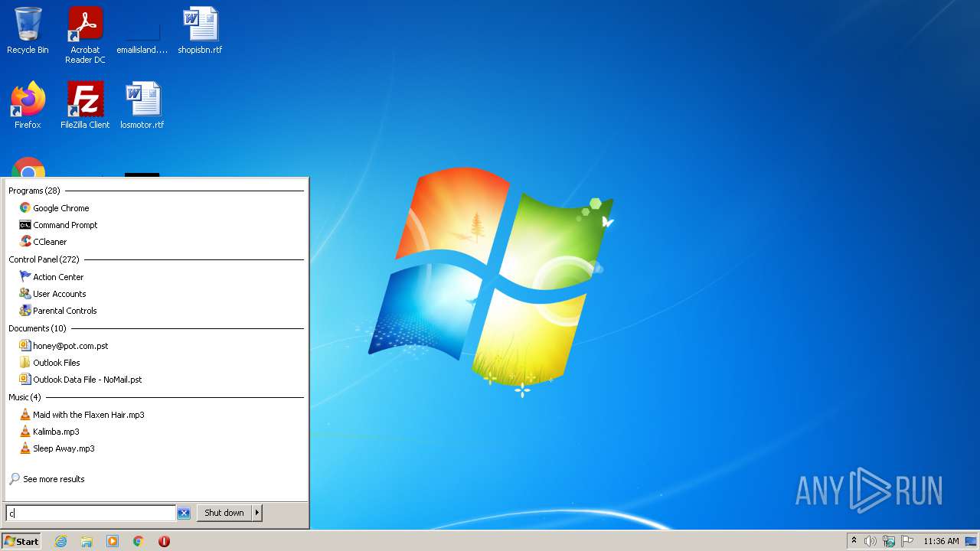Open losmotor.rtf document icon
Image resolution: width=980 pixels, height=551 pixels.
(x=142, y=106)
